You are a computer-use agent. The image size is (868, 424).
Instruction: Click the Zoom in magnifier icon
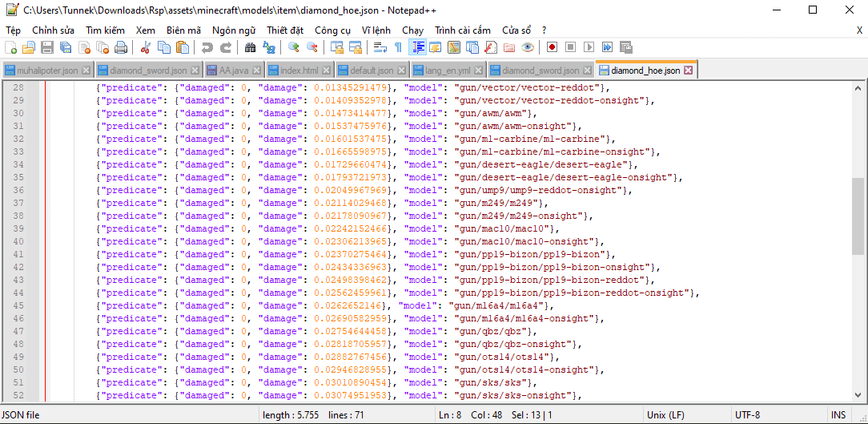[294, 47]
